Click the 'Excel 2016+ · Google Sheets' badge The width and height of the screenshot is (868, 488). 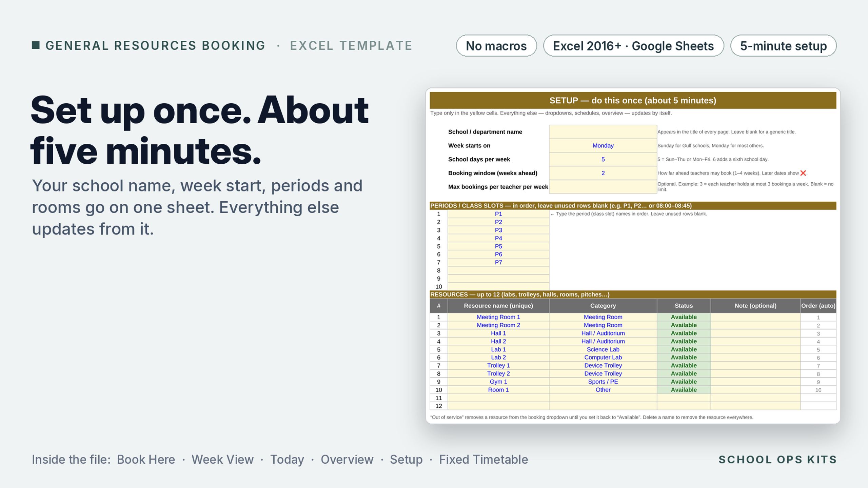[x=633, y=46]
